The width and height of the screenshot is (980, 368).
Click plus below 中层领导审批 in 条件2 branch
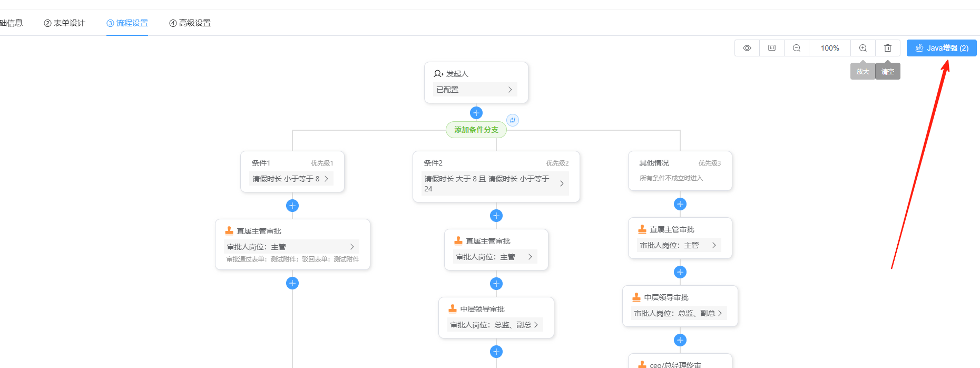tap(496, 352)
